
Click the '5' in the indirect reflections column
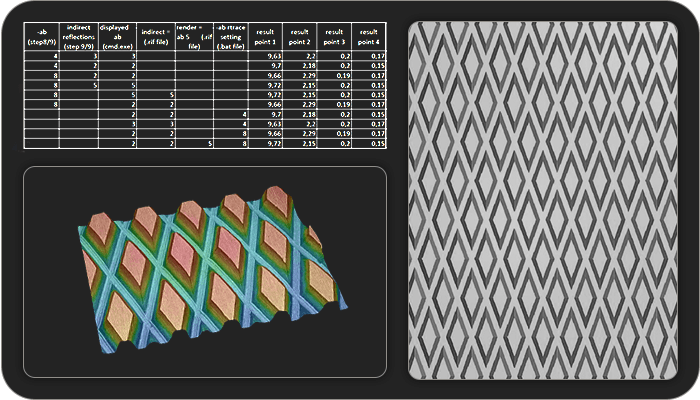pos(95,85)
